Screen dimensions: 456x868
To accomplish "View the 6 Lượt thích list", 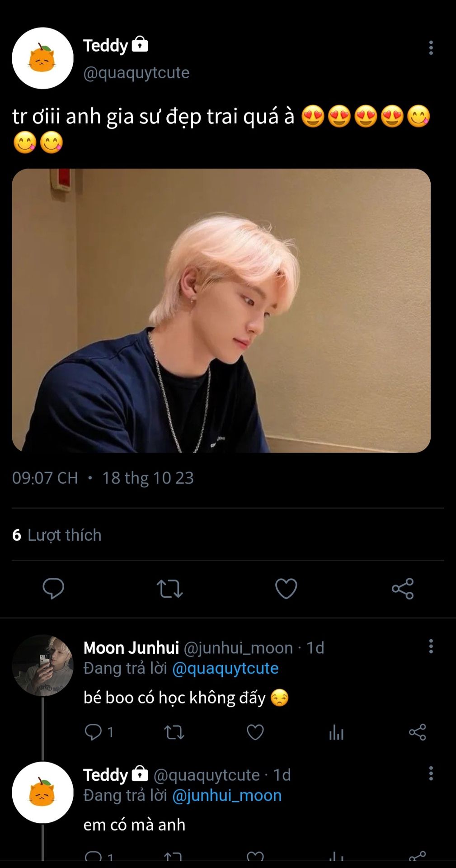I will tap(57, 535).
